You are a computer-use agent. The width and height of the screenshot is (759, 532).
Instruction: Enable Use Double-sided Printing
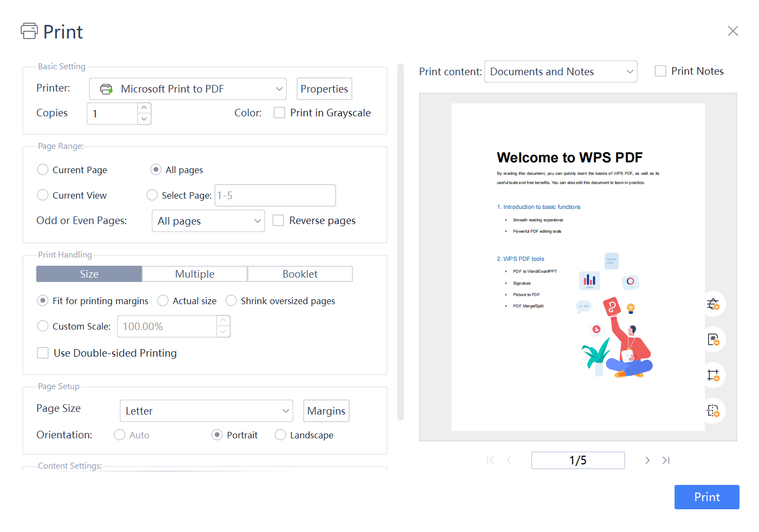pyautogui.click(x=43, y=353)
